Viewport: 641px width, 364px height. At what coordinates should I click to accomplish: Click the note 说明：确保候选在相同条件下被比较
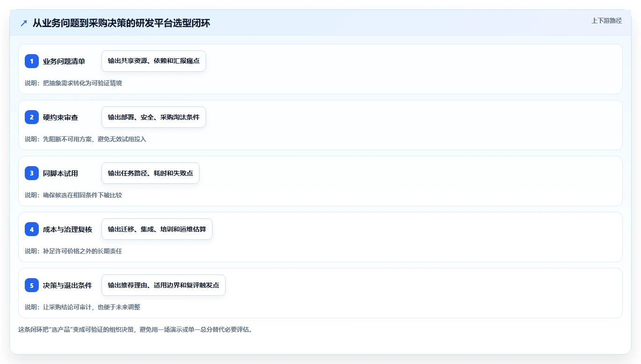tap(73, 195)
